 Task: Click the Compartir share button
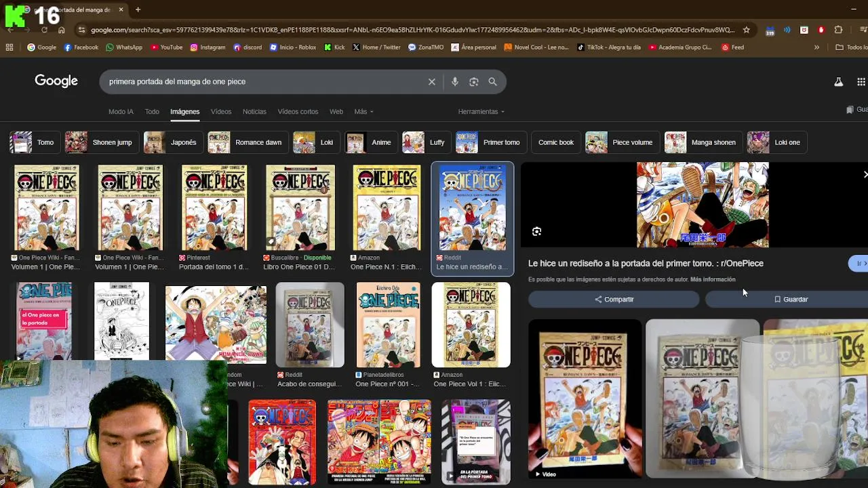[x=614, y=299]
